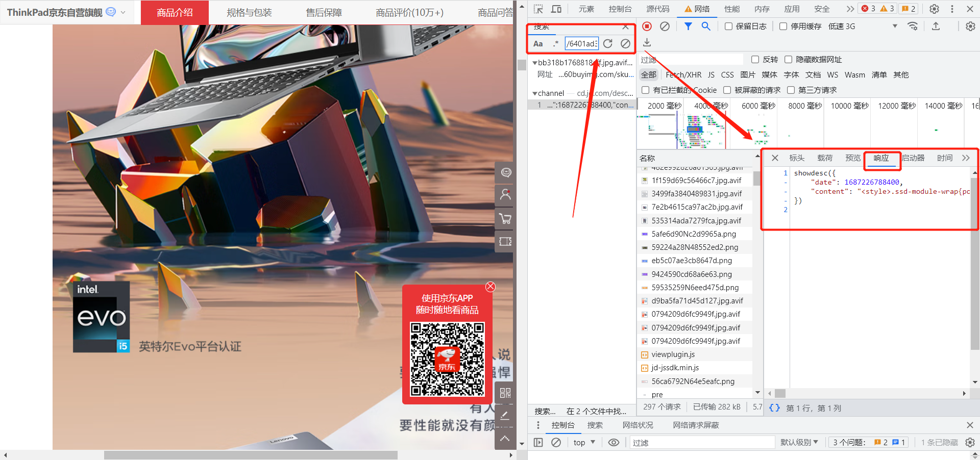This screenshot has width=980, height=460.
Task: Open the 低速 3G throttling dropdown
Action: coord(863,26)
